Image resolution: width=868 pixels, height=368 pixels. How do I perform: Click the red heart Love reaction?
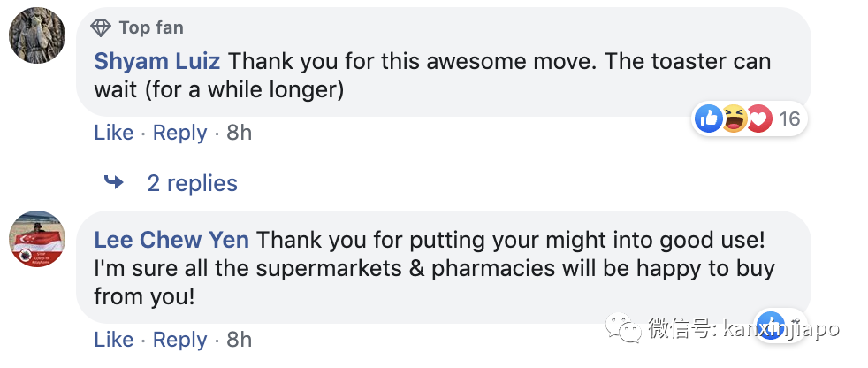[758, 119]
